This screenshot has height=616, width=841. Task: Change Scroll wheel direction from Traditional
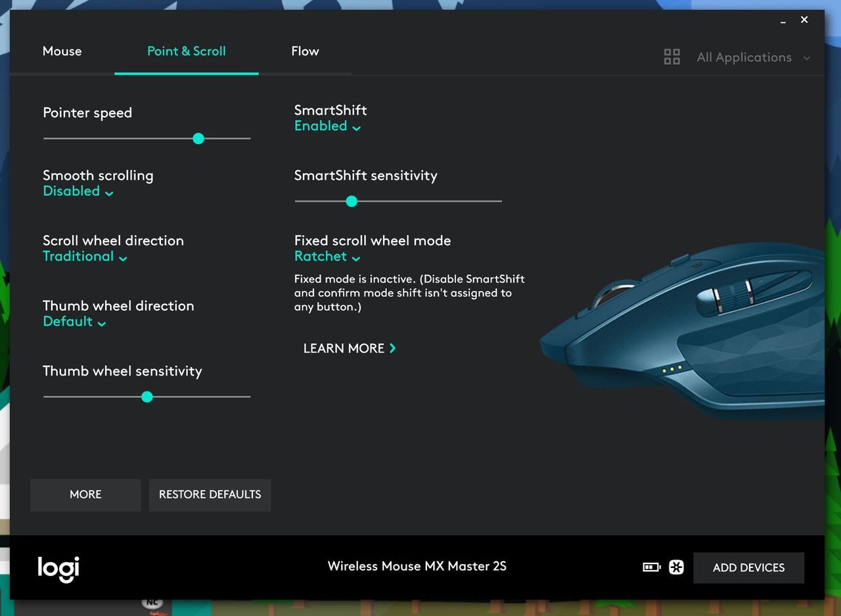click(85, 257)
